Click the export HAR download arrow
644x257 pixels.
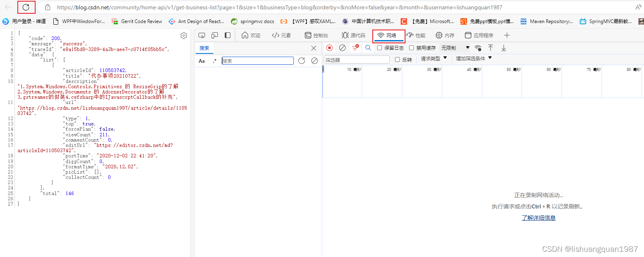pyautogui.click(x=504, y=48)
